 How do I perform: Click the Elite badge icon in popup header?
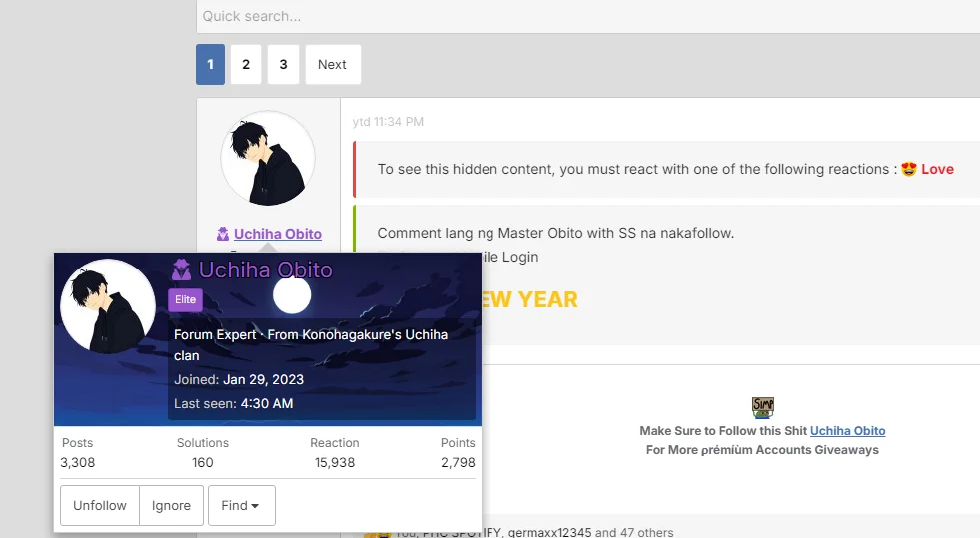[x=181, y=269]
